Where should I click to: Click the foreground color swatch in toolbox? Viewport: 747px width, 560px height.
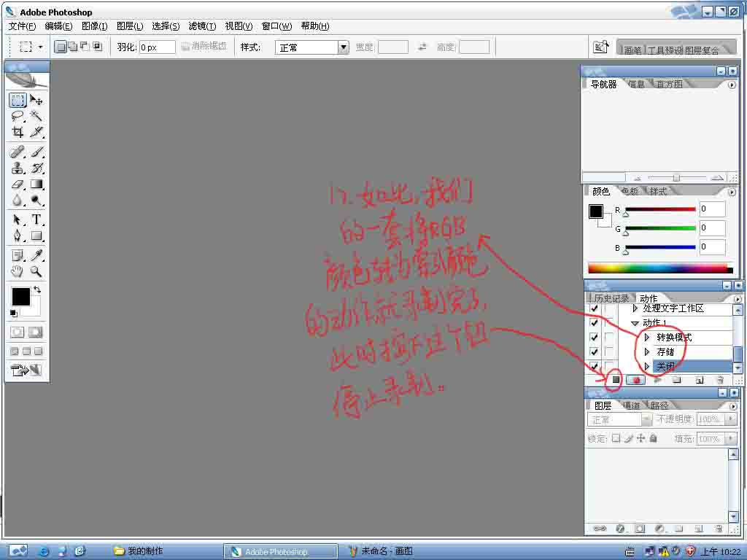click(20, 296)
